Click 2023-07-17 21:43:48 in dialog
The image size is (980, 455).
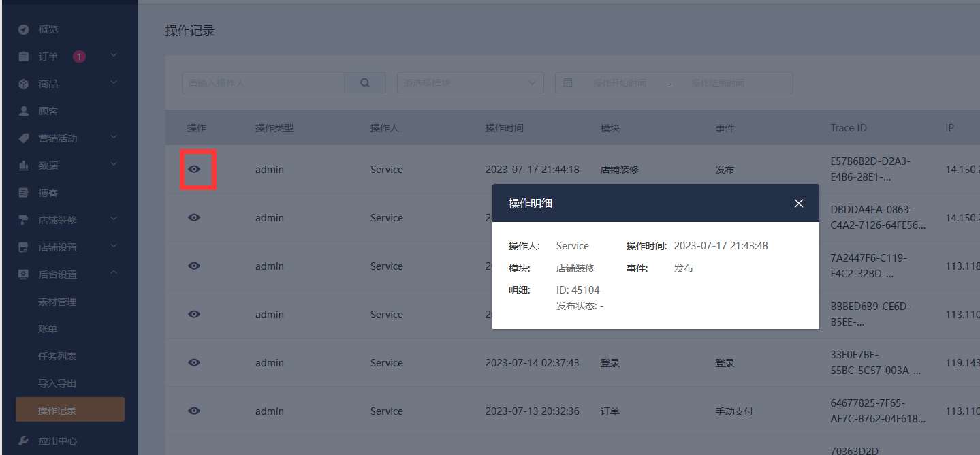tap(721, 246)
